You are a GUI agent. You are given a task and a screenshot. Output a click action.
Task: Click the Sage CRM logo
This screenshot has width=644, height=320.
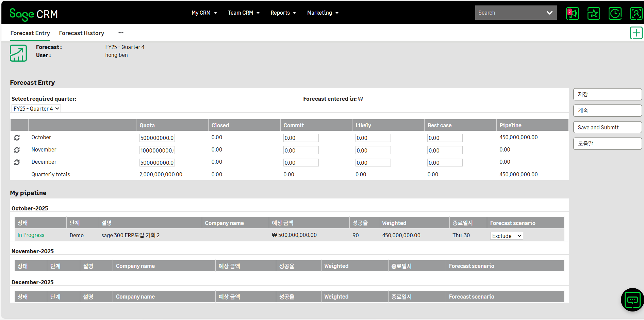[x=34, y=14]
